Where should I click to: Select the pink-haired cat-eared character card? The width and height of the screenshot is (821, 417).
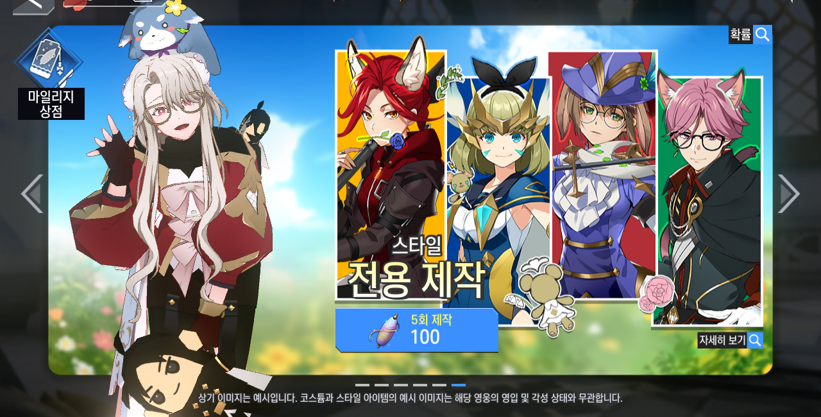[x=707, y=201]
